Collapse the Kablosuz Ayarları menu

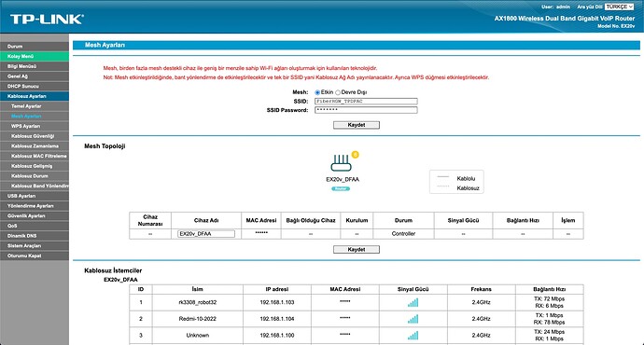coord(35,96)
